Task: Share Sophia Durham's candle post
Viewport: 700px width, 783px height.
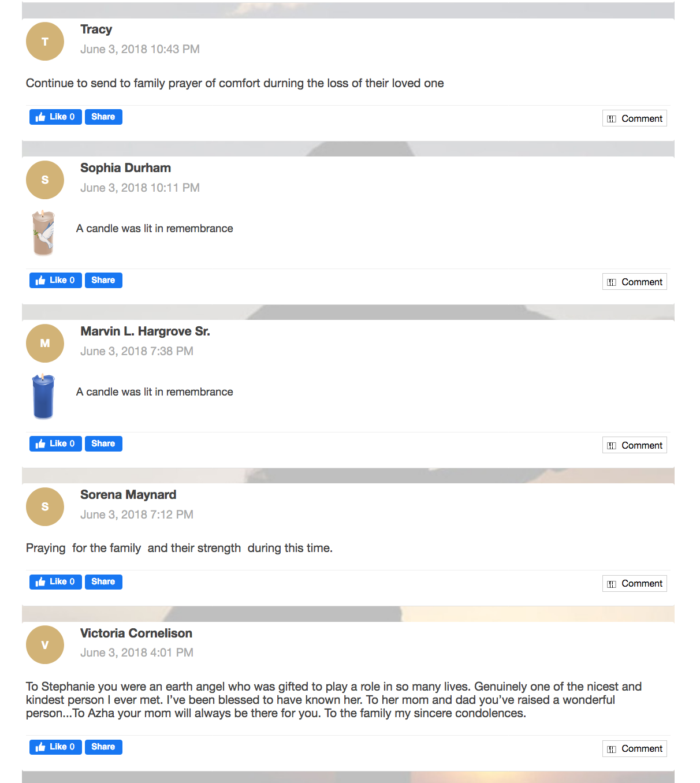Action: click(103, 280)
